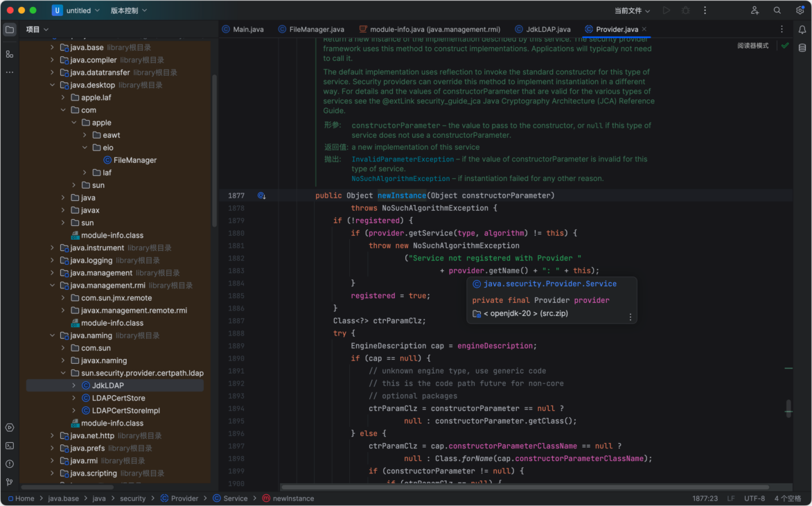Select LDAPCertStore in project tree
Image resolution: width=812 pixels, height=506 pixels.
(114, 399)
